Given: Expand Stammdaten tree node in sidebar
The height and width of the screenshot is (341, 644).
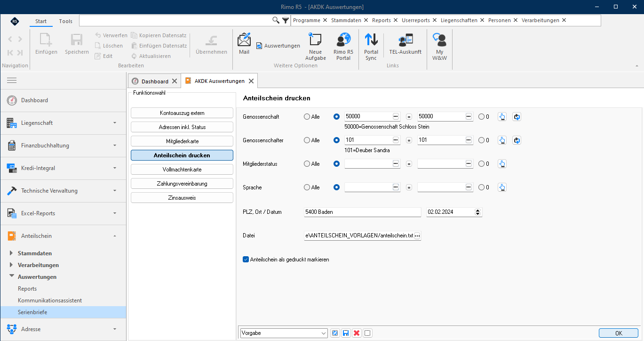Looking at the screenshot, I should pos(11,253).
